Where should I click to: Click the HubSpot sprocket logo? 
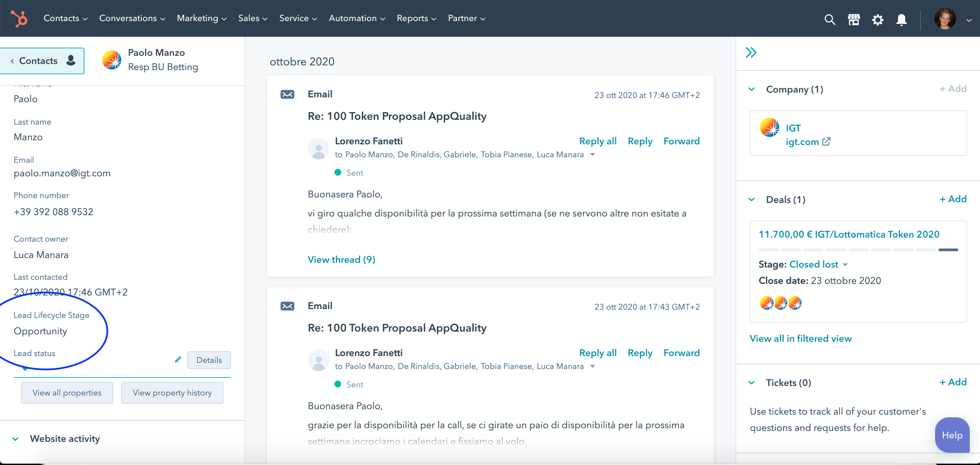(19, 19)
